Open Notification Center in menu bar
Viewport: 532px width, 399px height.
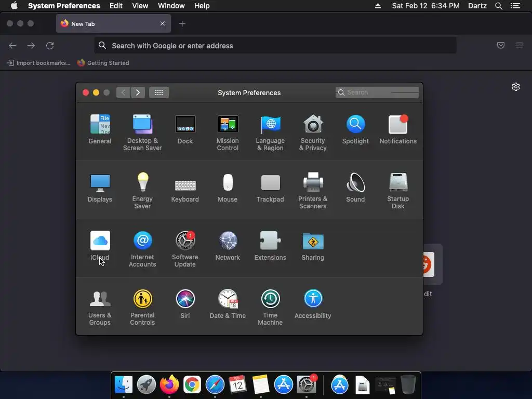515,6
